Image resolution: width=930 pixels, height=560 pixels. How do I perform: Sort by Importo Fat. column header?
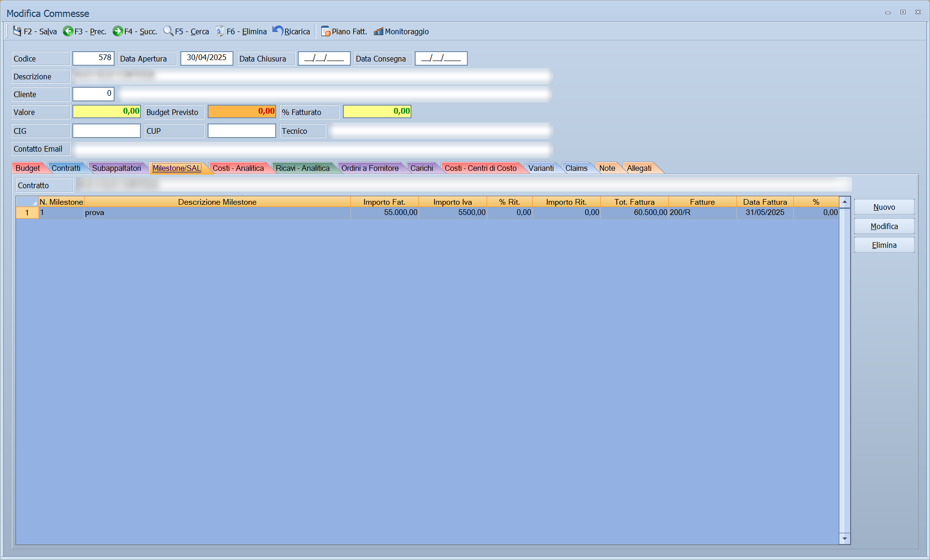(384, 202)
